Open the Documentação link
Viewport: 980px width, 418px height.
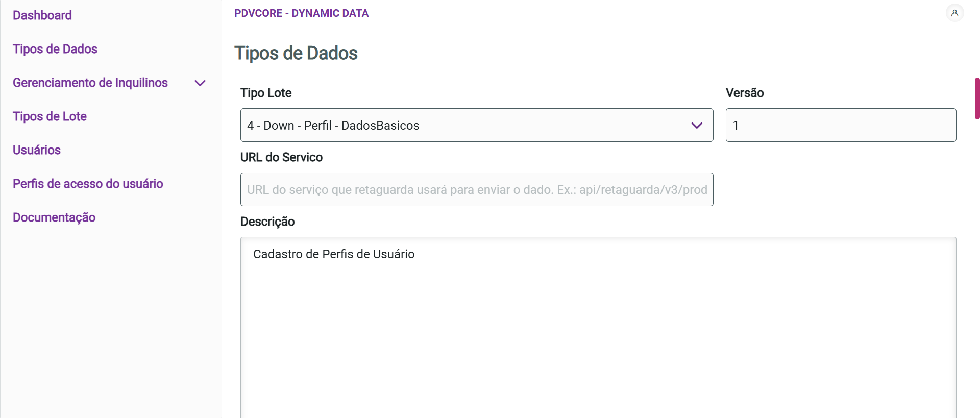click(54, 217)
